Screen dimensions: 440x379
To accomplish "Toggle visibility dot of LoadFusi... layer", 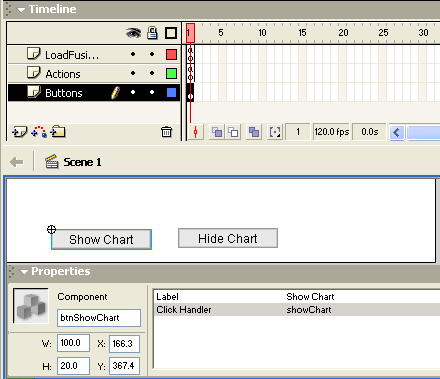I will pos(133,54).
